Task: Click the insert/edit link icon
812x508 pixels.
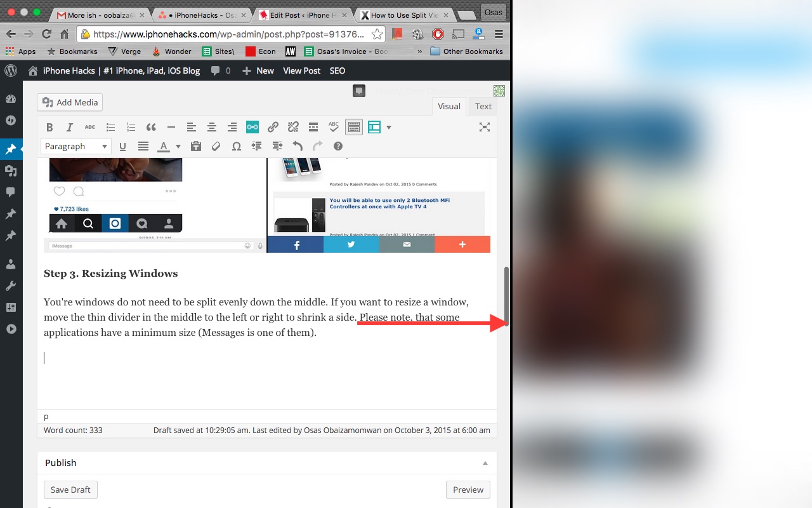Action: click(x=273, y=127)
